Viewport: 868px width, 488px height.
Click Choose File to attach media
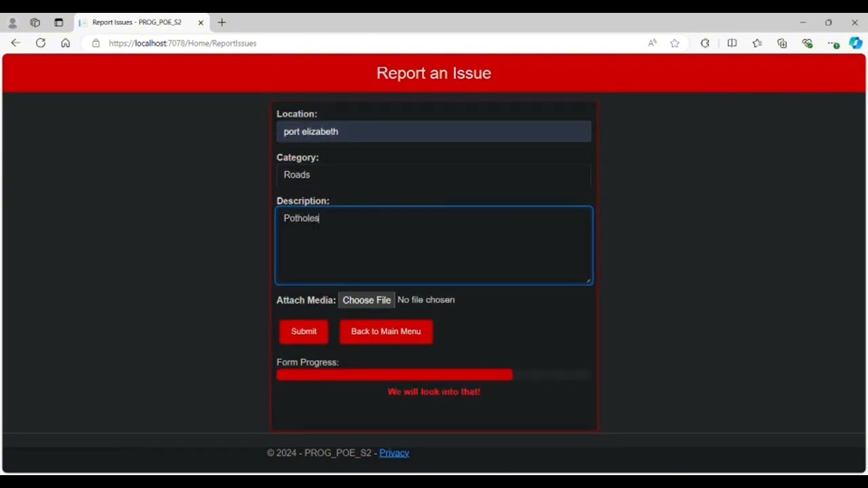(367, 300)
